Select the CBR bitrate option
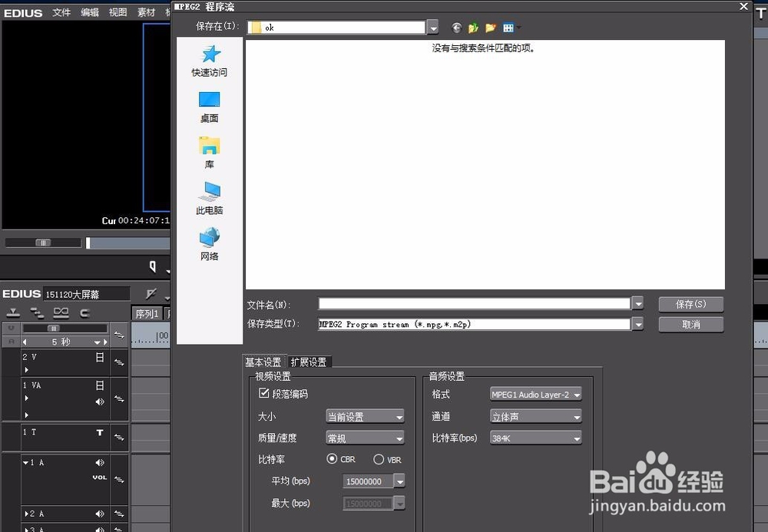 [x=332, y=459]
